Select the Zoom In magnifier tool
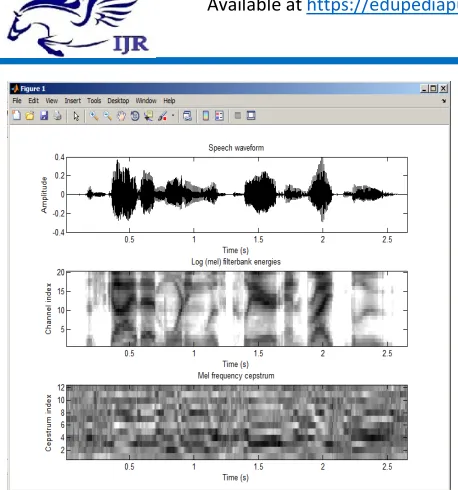The image size is (458, 490). [94, 116]
